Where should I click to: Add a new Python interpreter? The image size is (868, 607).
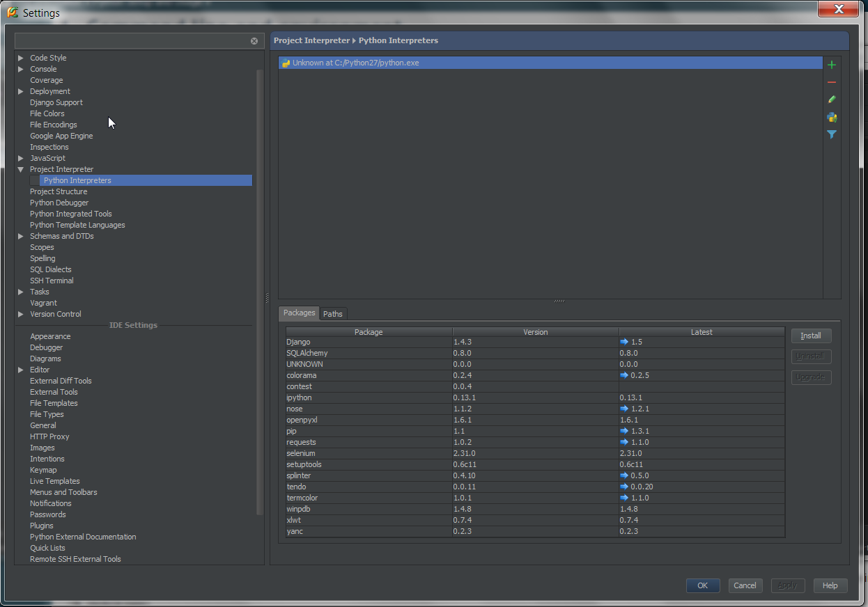(x=831, y=64)
